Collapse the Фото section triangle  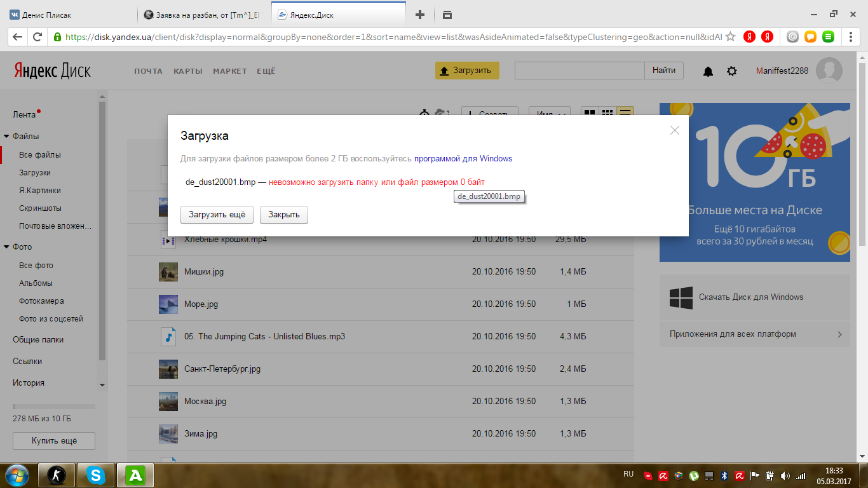coord(6,247)
